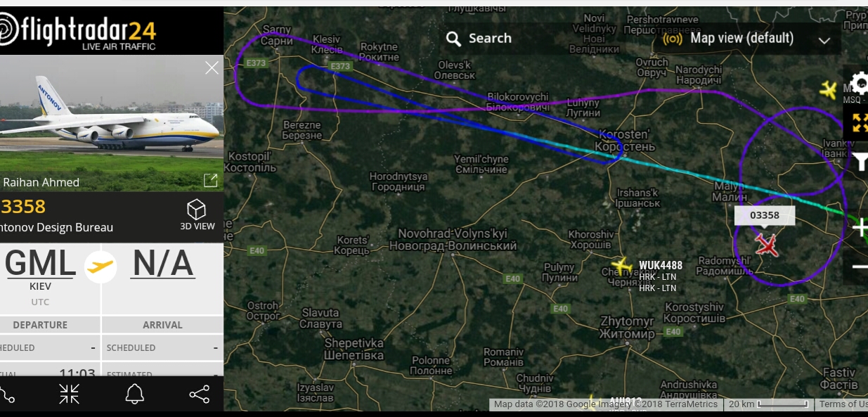Screen dimensions: 868x417
Task: Open aircraft photo external link icon
Action: click(210, 181)
